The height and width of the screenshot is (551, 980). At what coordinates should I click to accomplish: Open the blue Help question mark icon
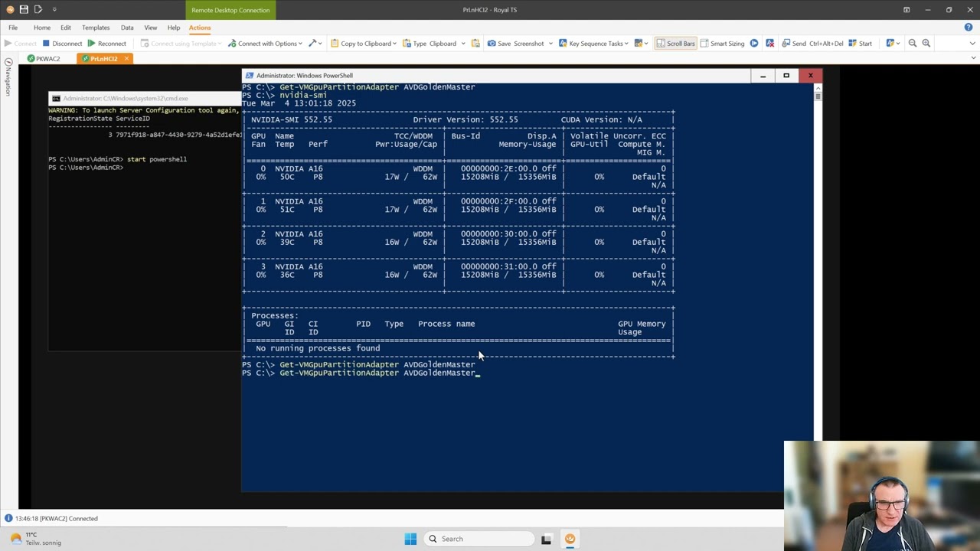point(969,28)
